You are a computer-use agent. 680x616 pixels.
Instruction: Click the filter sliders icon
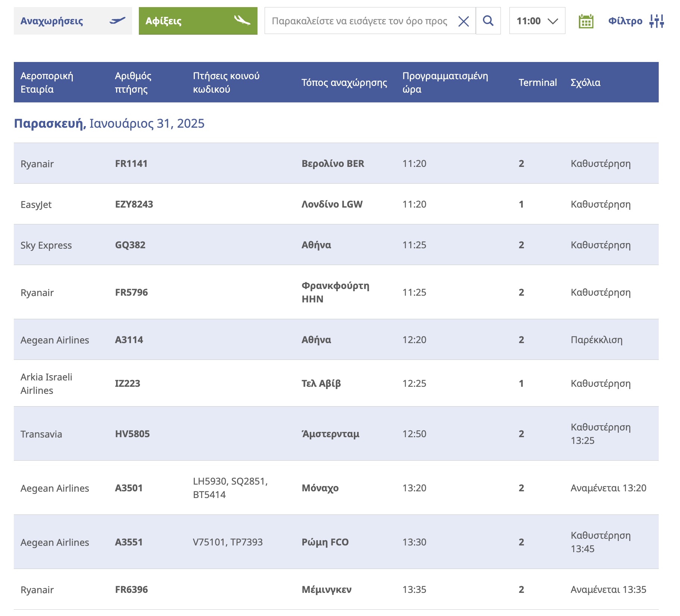click(656, 21)
